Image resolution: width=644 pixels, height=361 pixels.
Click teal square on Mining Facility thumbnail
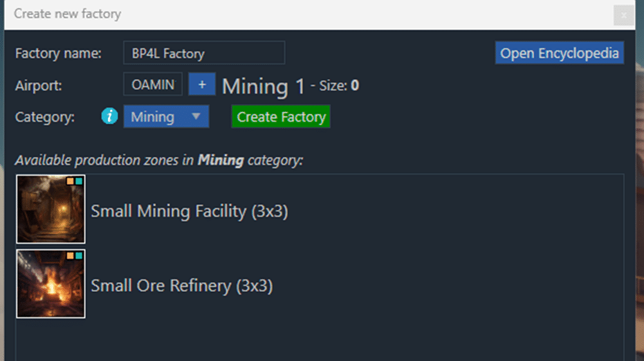[79, 181]
